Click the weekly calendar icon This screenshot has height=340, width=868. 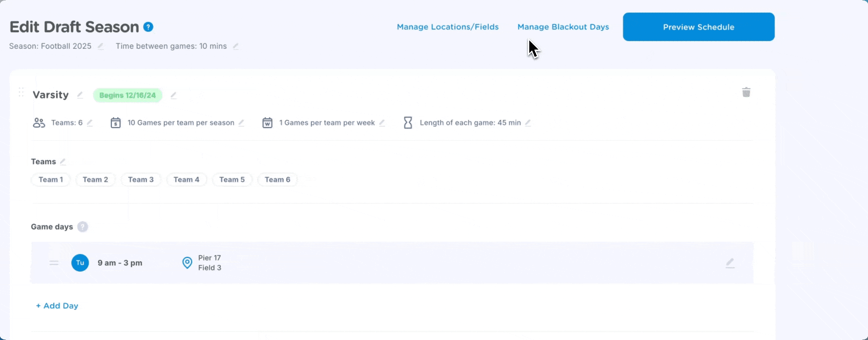coord(267,123)
